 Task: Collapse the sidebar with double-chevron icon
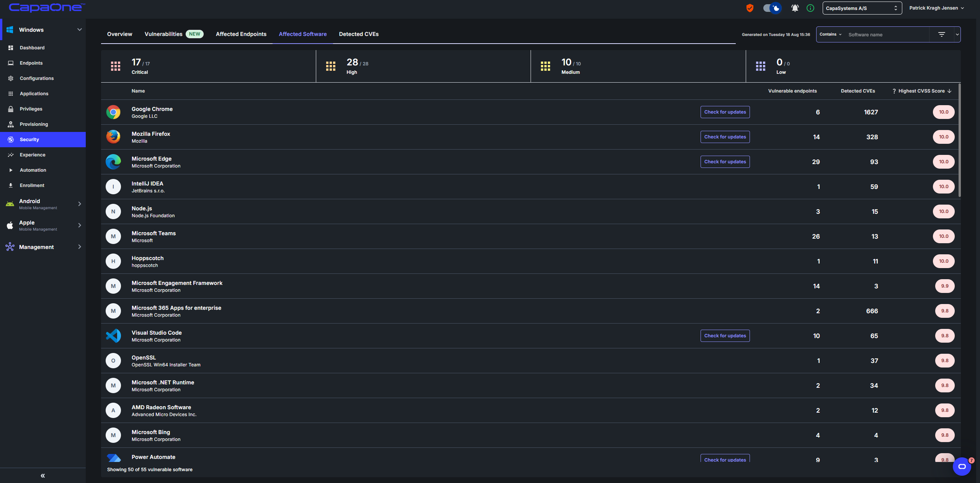coord(43,475)
